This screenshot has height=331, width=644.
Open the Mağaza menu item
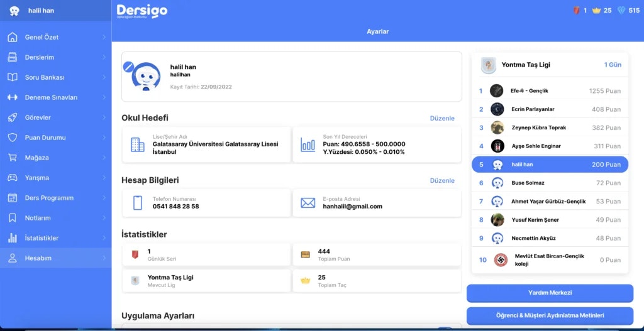pos(55,158)
